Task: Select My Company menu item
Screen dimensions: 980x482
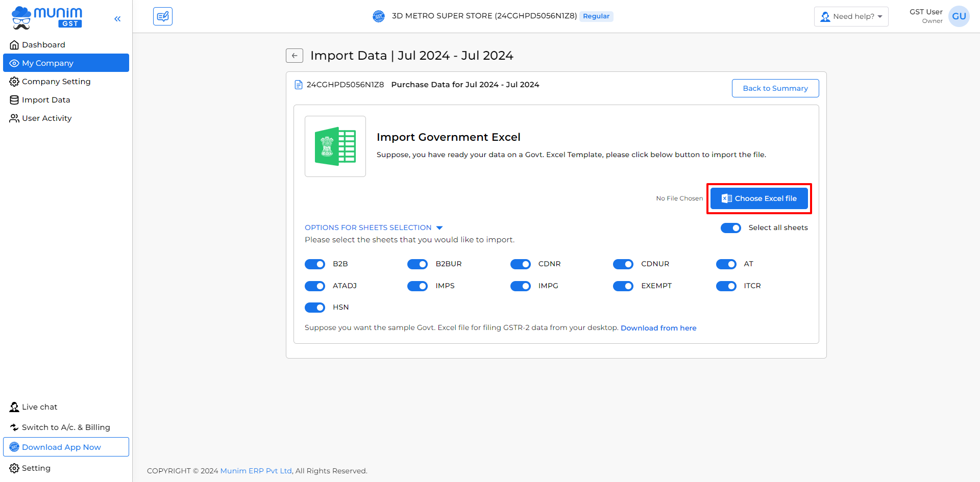Action: [x=66, y=63]
